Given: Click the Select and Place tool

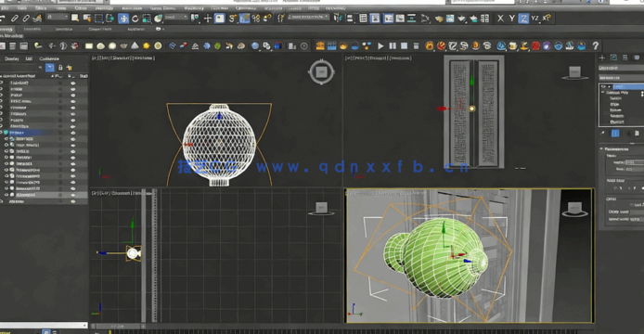Looking at the screenshot, I should pos(158,18).
